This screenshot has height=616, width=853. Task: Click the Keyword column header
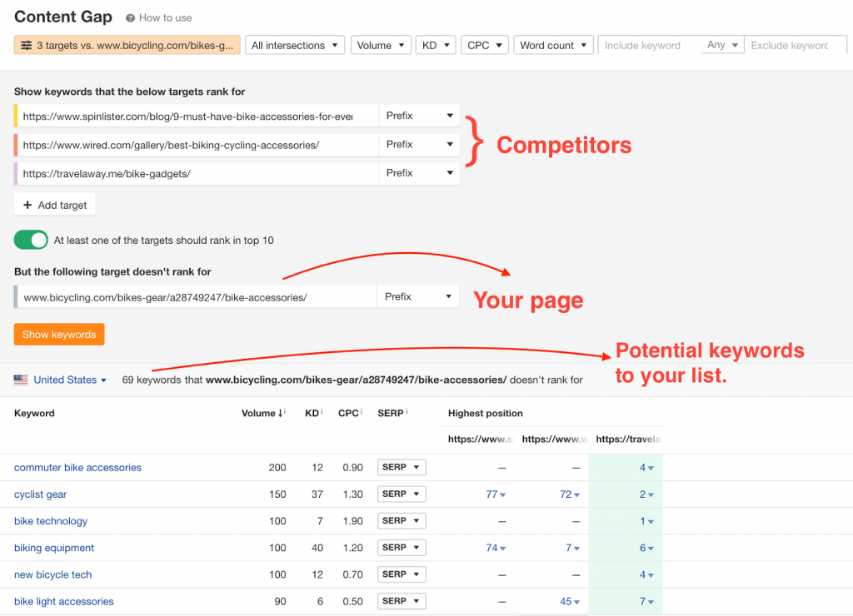point(34,413)
